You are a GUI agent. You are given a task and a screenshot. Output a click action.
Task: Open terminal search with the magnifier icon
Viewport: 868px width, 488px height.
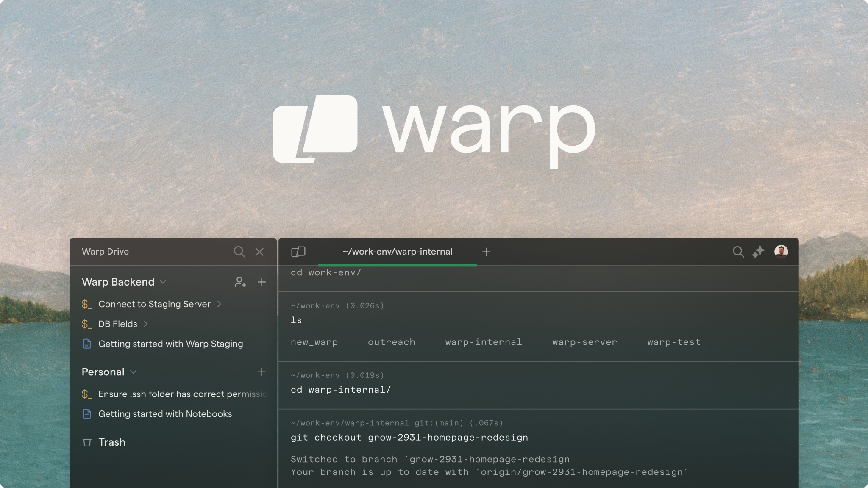(x=738, y=252)
